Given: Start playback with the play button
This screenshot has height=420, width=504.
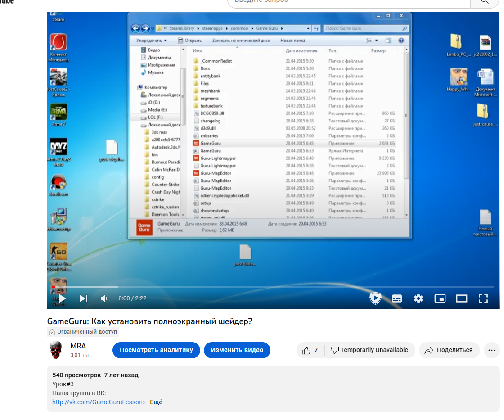Looking at the screenshot, I should click(x=63, y=298).
